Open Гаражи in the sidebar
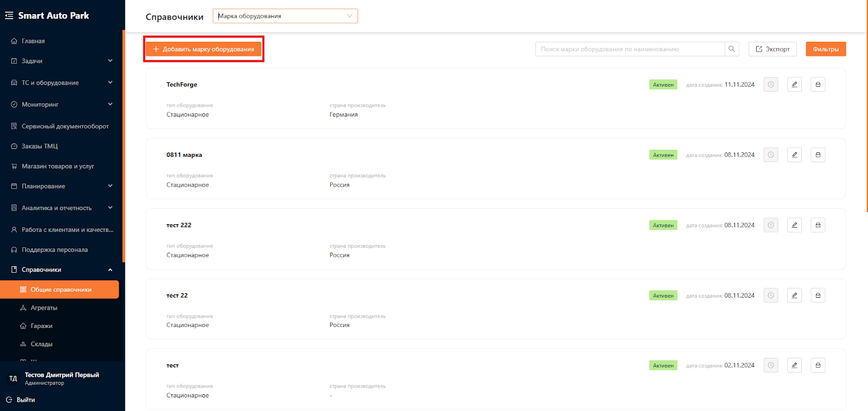The height and width of the screenshot is (411, 868). pyautogui.click(x=41, y=326)
